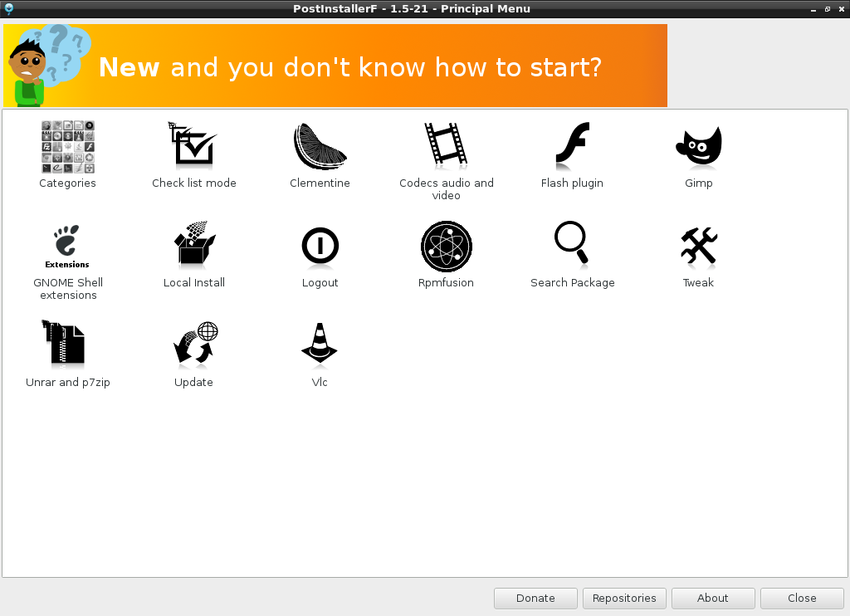Open the Tweak tools icon
Image resolution: width=850 pixels, height=616 pixels.
pos(699,247)
